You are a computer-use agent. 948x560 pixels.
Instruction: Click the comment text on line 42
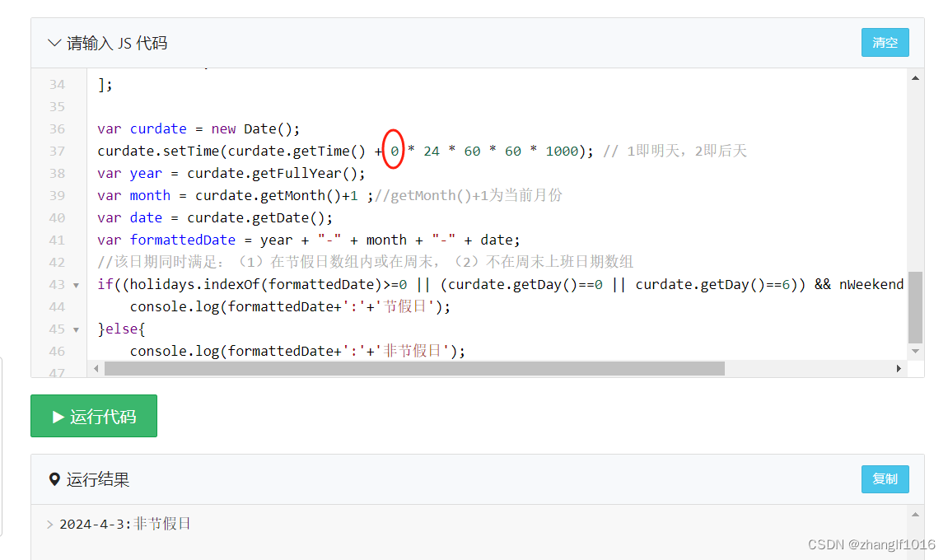tap(365, 262)
